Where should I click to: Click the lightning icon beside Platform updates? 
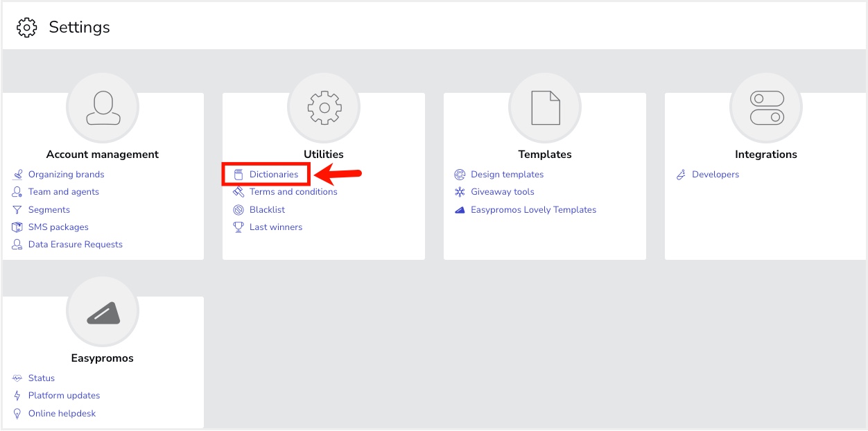pos(17,396)
